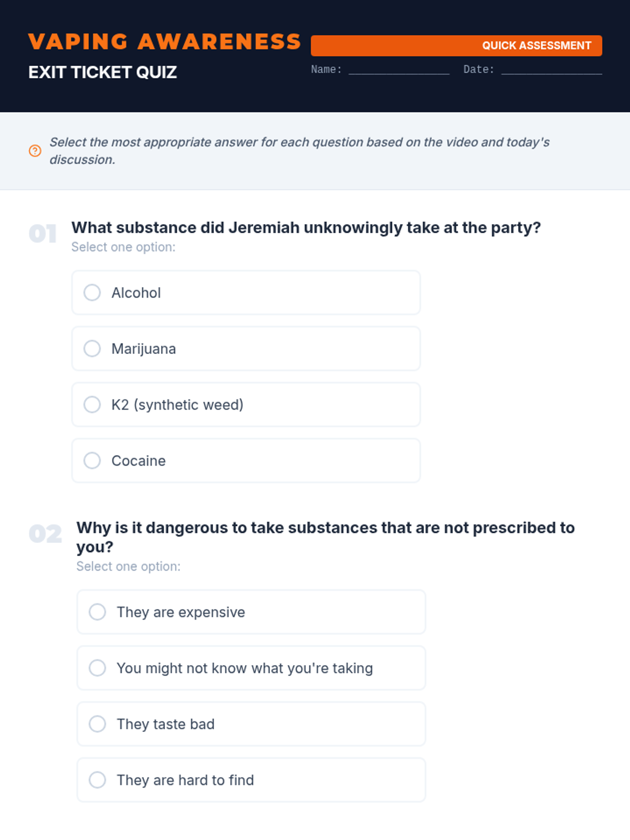
Task: Choose 'They are expensive' option
Action: pos(98,612)
